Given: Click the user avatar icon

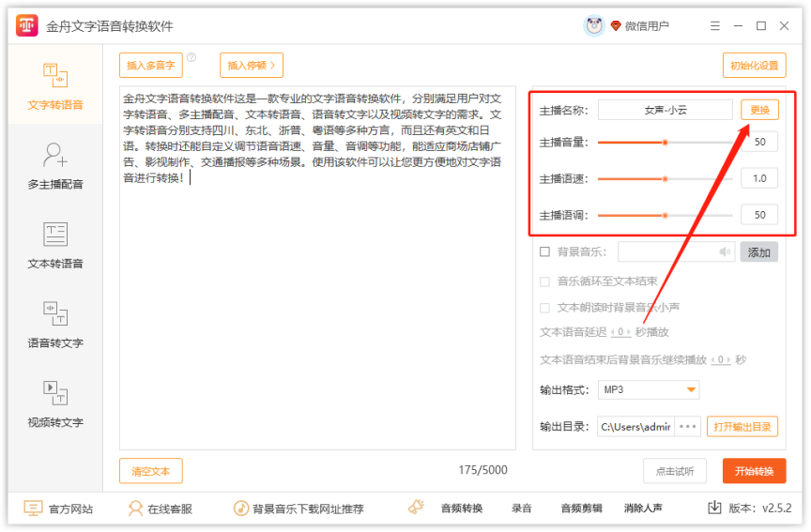Looking at the screenshot, I should [594, 25].
